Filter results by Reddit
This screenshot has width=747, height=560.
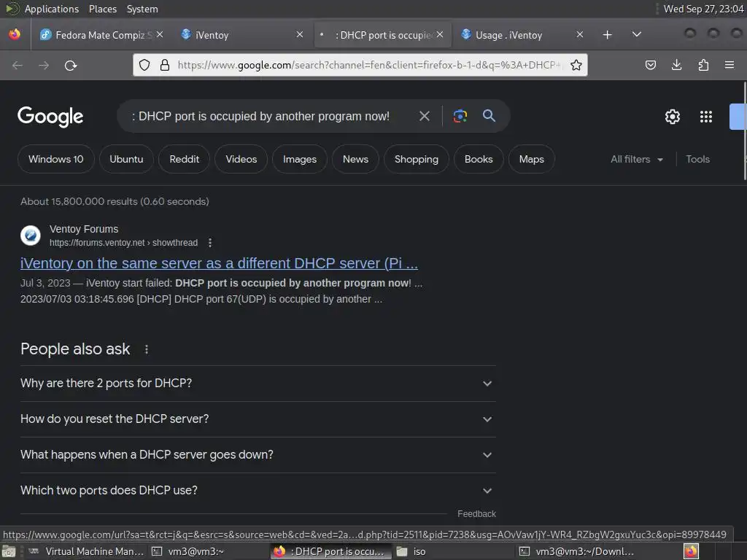click(185, 159)
